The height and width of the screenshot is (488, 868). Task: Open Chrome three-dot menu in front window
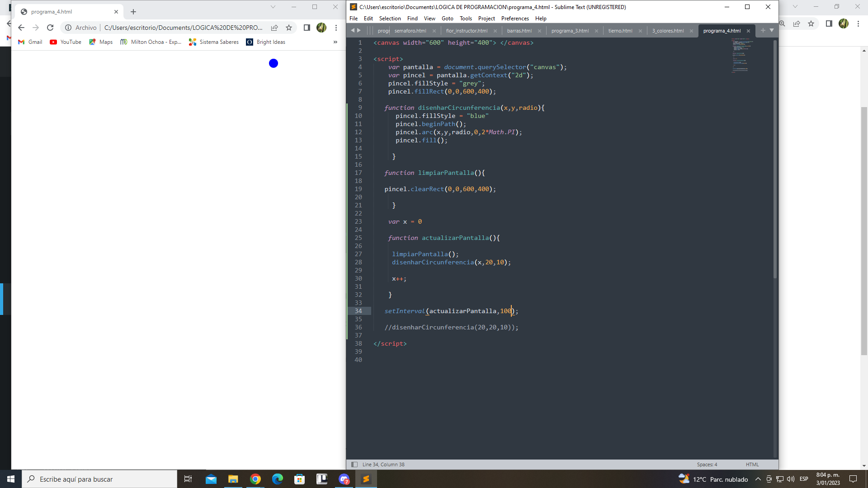[x=336, y=28]
